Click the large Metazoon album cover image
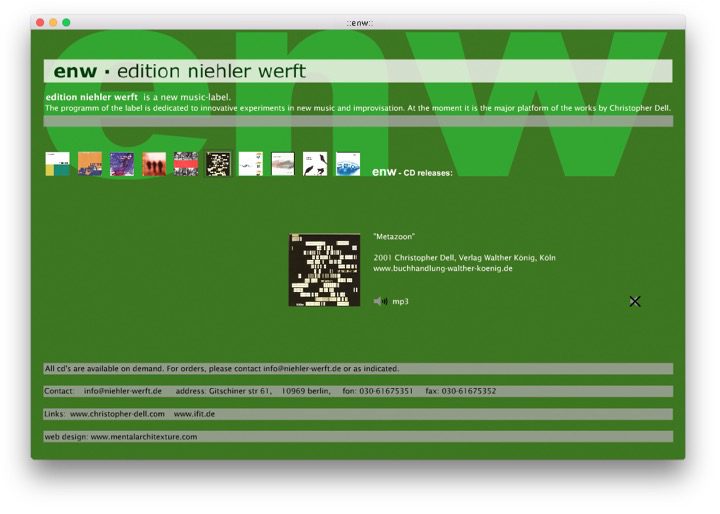Screen dimensions: 720x514 coord(325,270)
